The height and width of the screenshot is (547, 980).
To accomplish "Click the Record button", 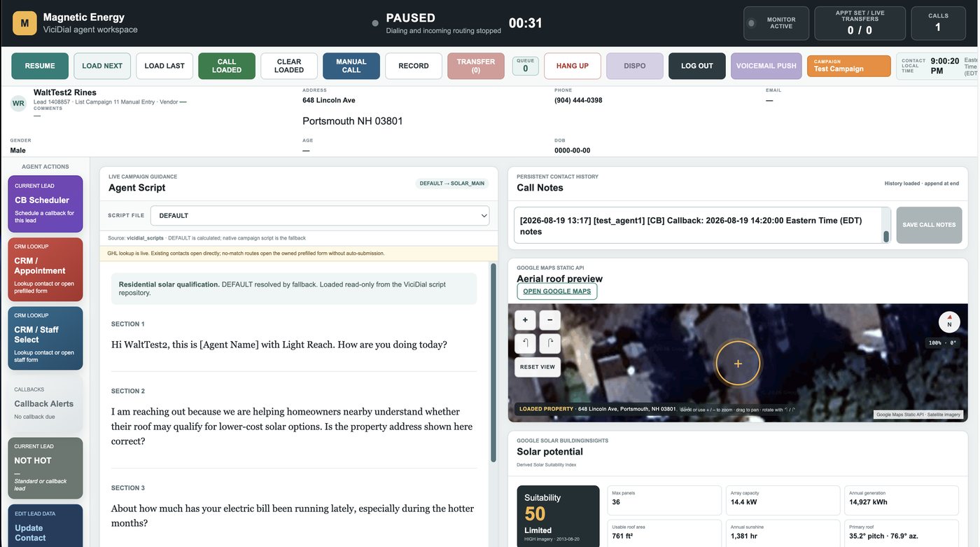I will point(414,66).
